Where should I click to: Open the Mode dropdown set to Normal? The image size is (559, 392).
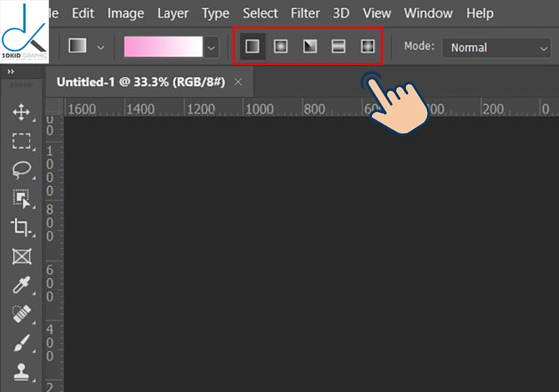(496, 48)
